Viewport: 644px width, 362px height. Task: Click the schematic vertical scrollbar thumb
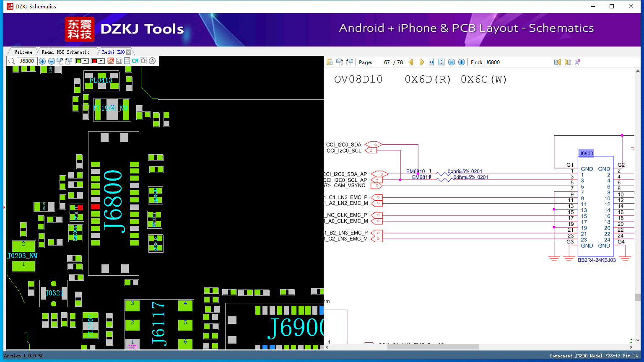(x=638, y=298)
